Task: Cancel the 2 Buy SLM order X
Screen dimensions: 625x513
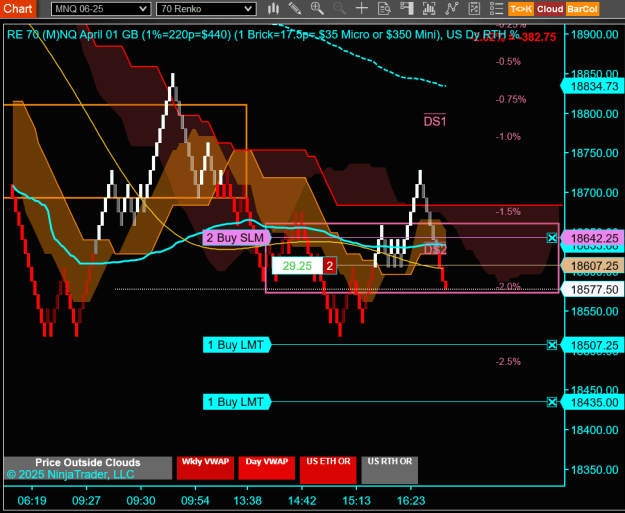Action: (552, 238)
